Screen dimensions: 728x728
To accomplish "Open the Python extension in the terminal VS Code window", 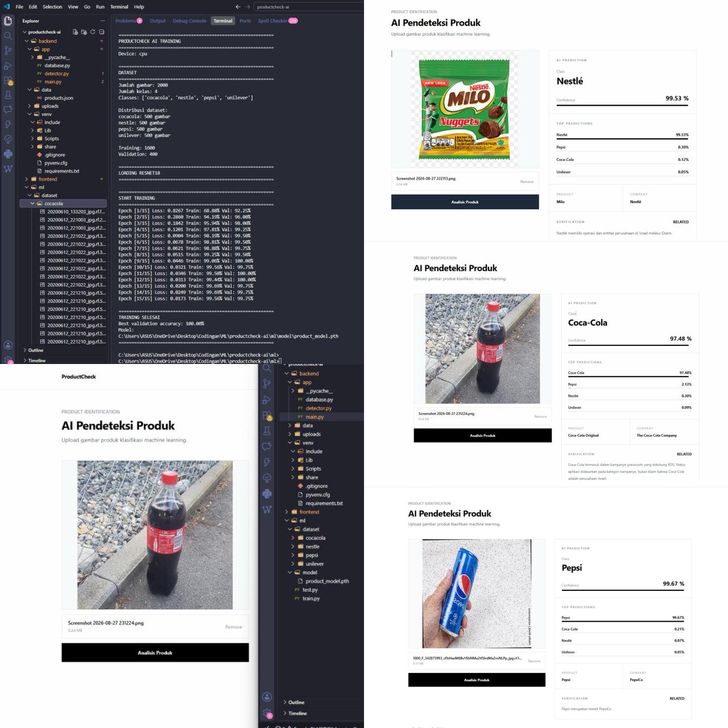I will [x=8, y=154].
